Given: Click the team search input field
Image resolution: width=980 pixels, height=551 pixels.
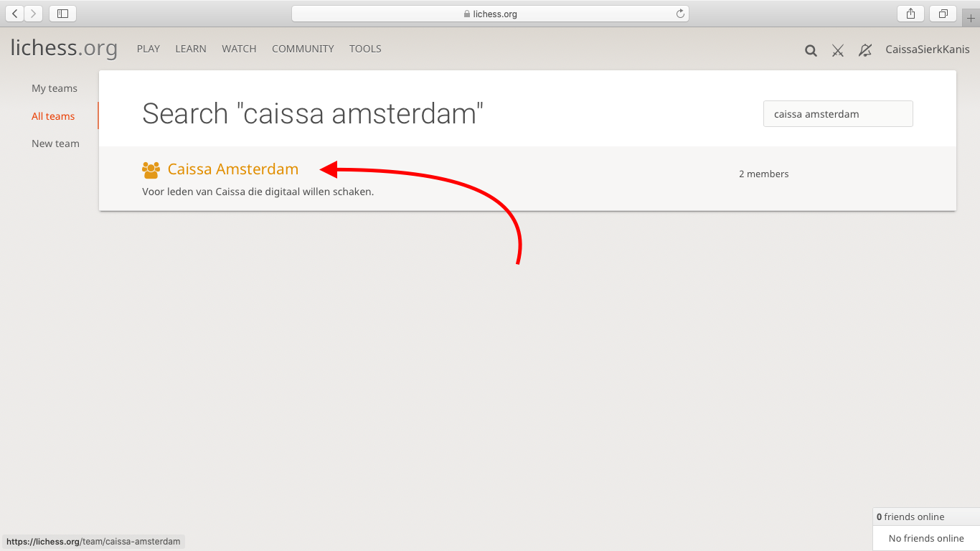Looking at the screenshot, I should [x=838, y=114].
